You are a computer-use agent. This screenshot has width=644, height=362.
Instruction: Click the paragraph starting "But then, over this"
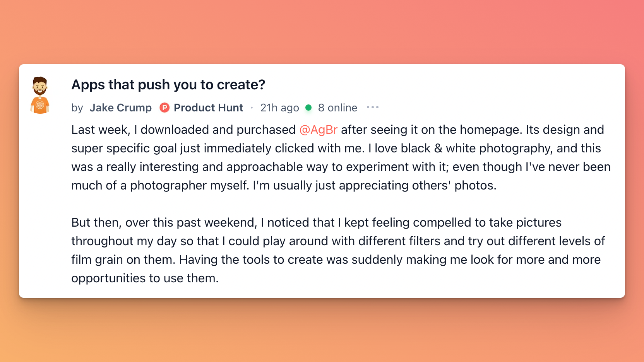(338, 250)
